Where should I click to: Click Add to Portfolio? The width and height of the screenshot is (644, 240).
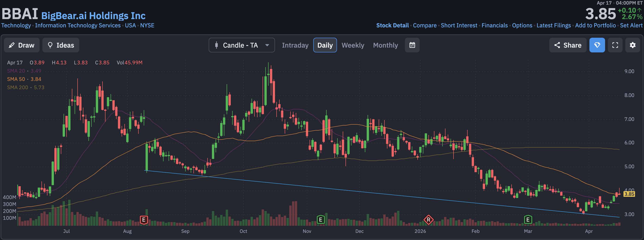595,26
